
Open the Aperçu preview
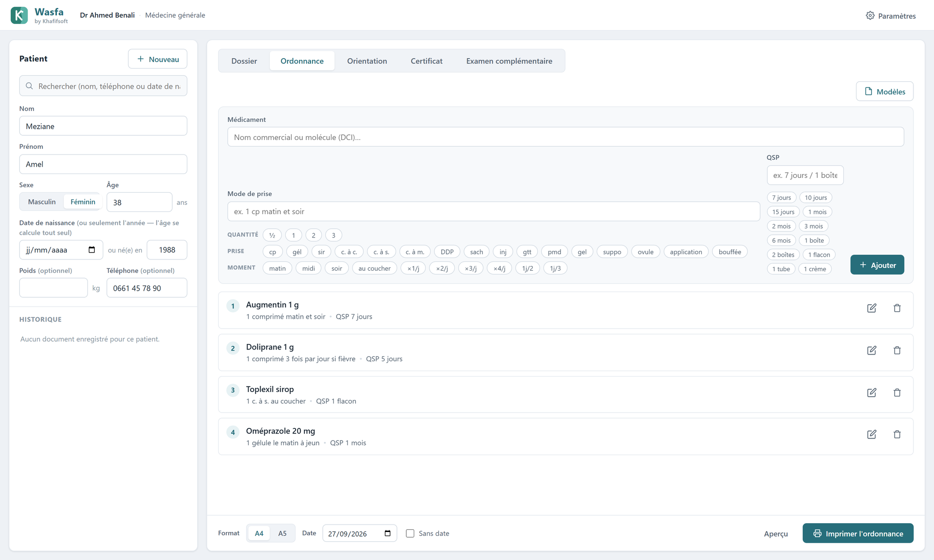[x=776, y=533]
